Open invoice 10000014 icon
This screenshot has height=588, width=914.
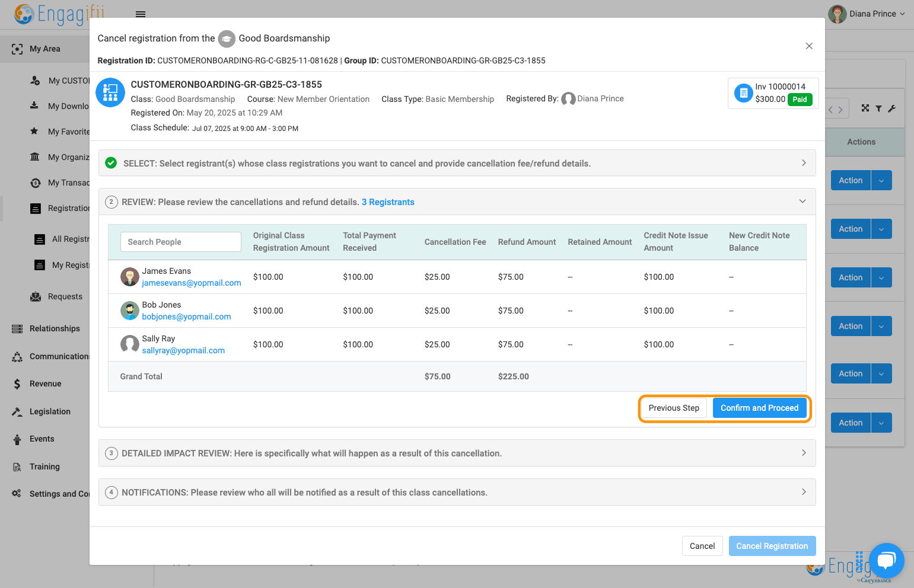coord(743,93)
